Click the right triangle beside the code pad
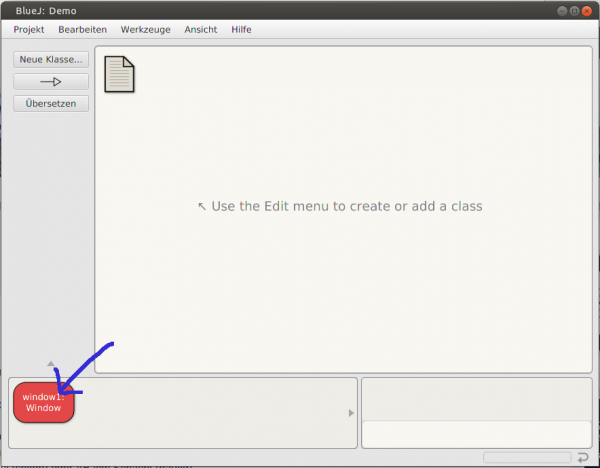Viewport: 600px width, 468px height. click(350, 413)
